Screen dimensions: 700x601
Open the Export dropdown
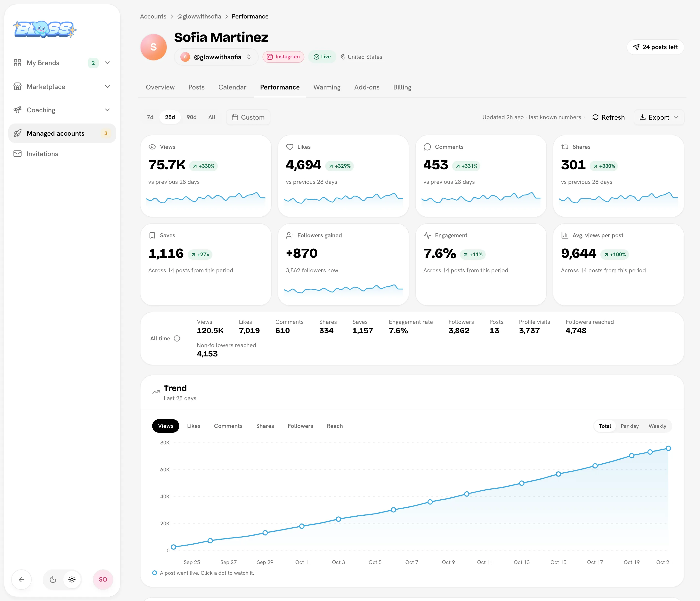[659, 117]
